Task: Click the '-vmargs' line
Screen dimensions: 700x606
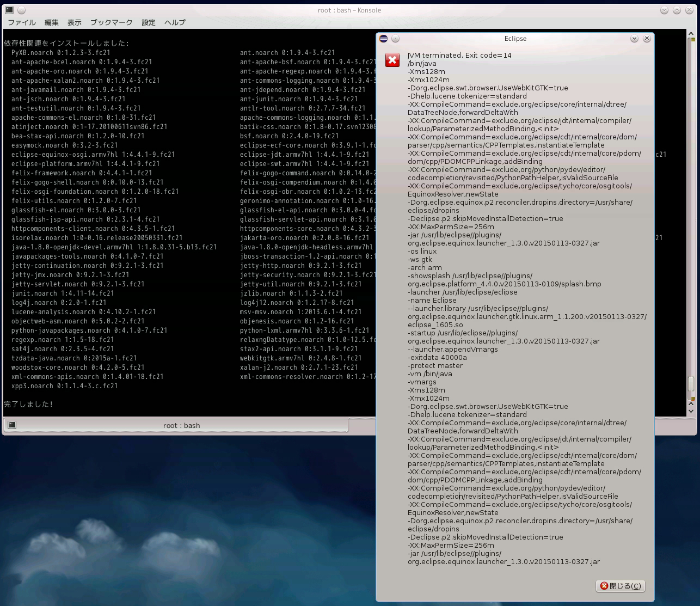Action: tap(422, 382)
